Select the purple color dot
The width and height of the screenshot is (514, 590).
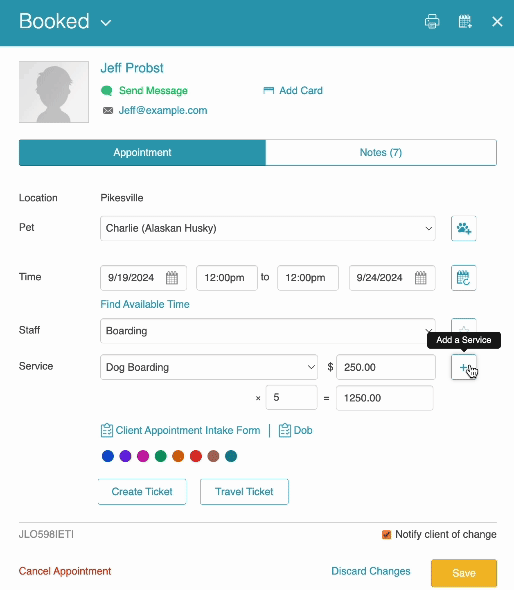pos(125,456)
